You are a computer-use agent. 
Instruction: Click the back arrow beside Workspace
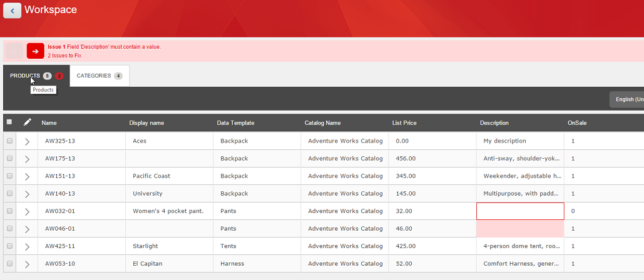pyautogui.click(x=12, y=11)
